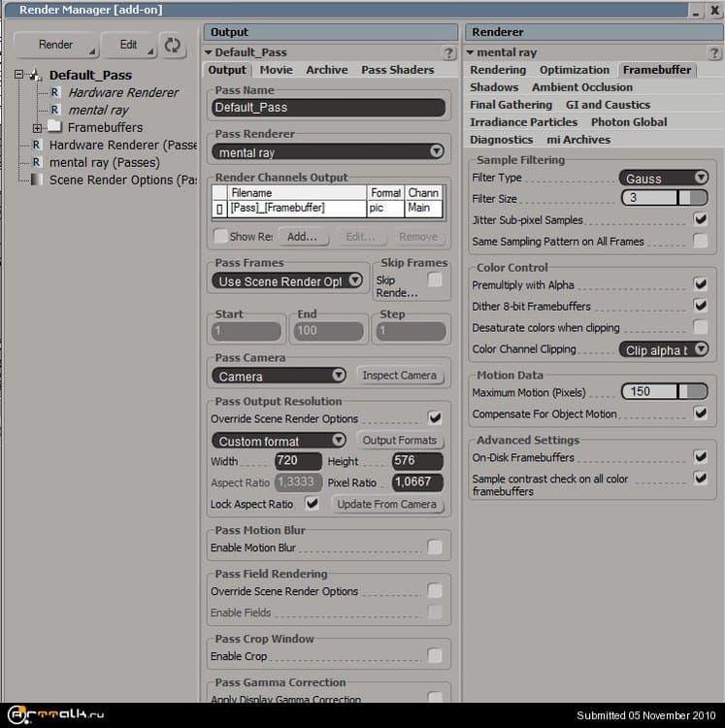Open the Output panel help question mark

click(x=447, y=53)
